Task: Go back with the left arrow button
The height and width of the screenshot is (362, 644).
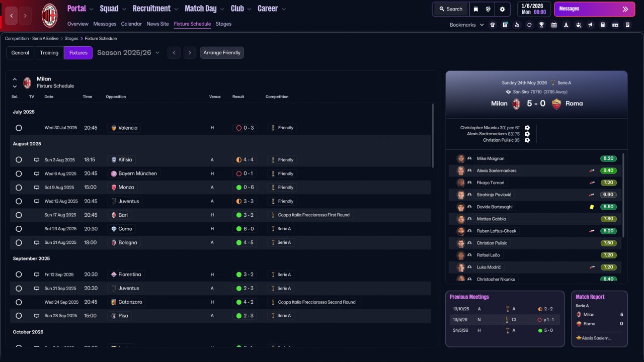Action: coord(12,16)
